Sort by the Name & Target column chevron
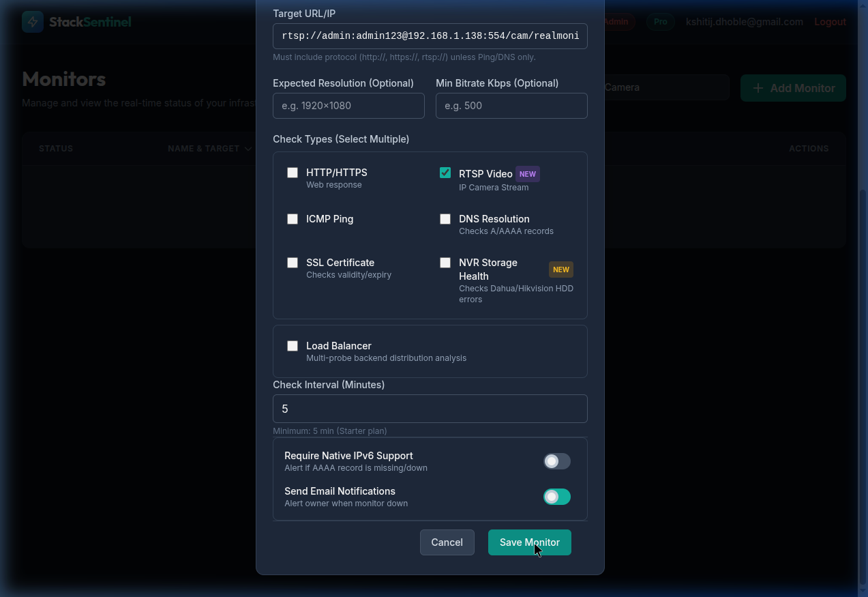The image size is (868, 597). (x=248, y=149)
